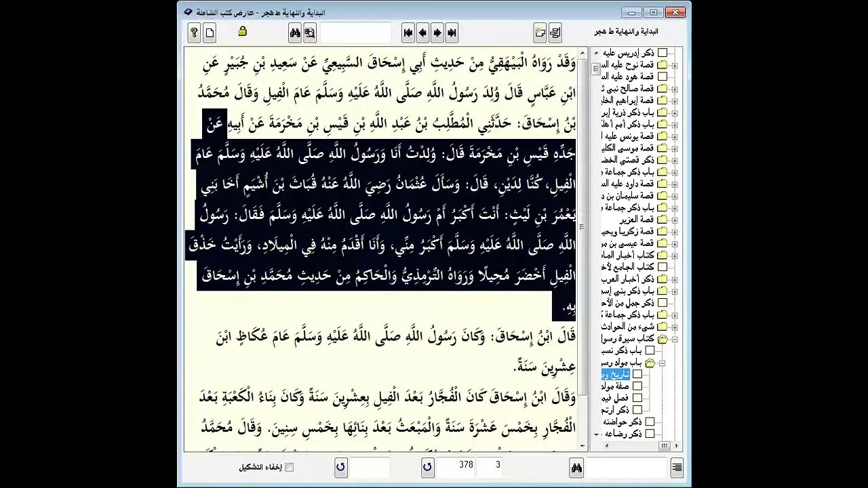This screenshot has width=868, height=488.
Task: Select the باب ذكر بني إسرائيل tree item
Action: point(628,291)
